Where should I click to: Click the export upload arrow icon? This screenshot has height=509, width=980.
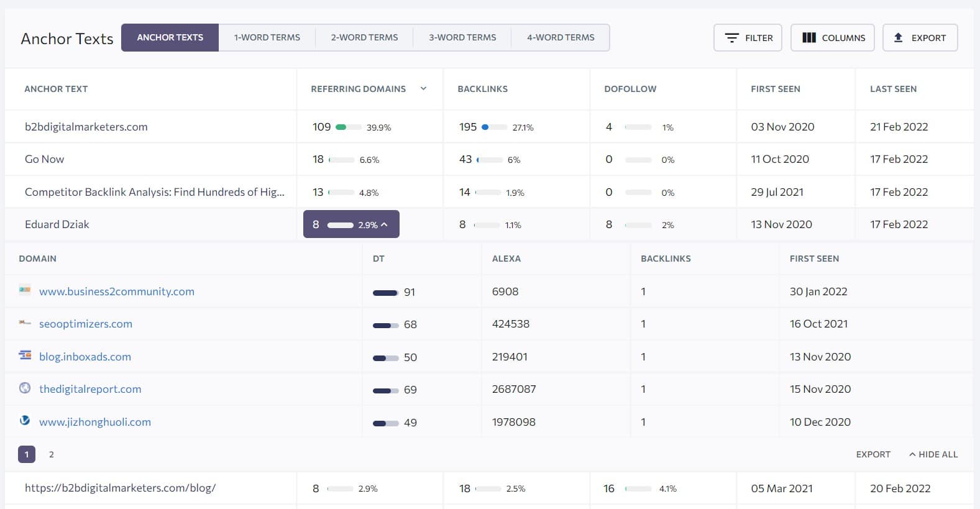click(x=898, y=38)
